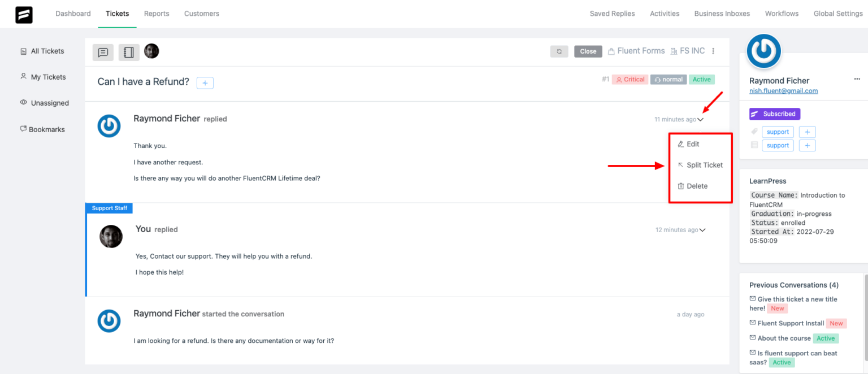Toggle the Active ticket status badge

pos(701,79)
